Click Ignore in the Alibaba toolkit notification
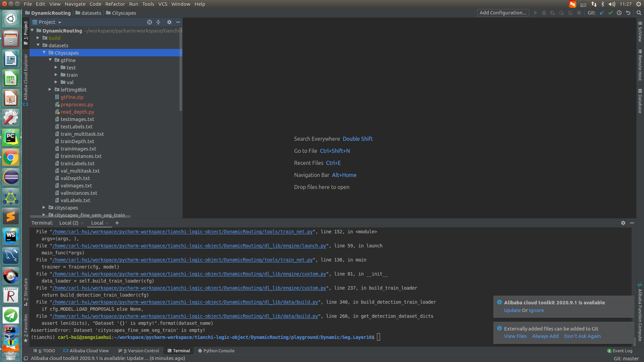The height and width of the screenshot is (362, 644). [x=536, y=310]
